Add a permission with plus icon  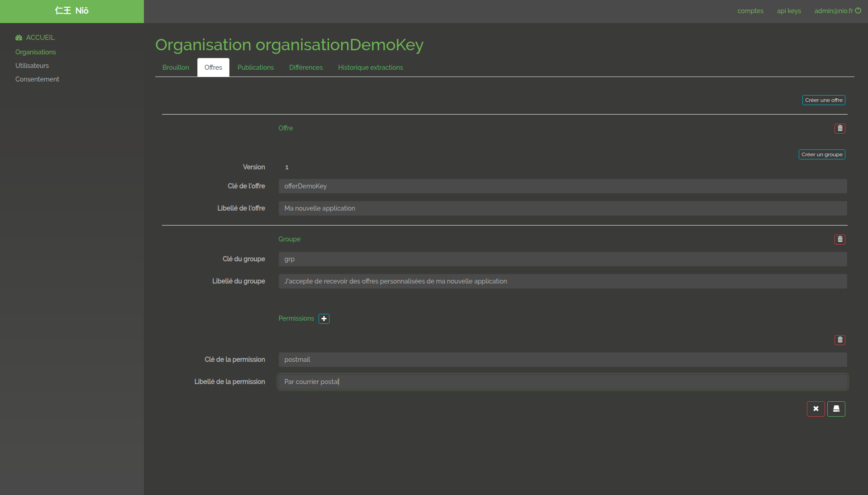(324, 319)
